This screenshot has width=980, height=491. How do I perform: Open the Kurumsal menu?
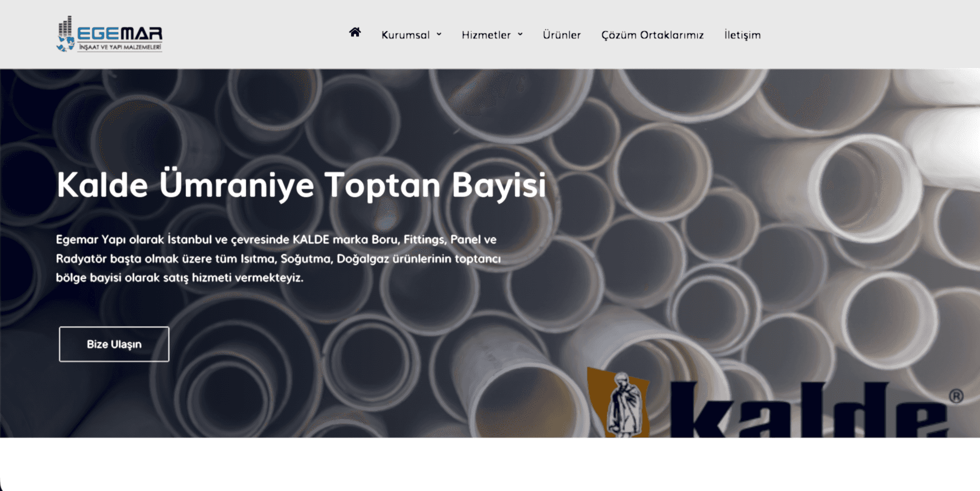[x=405, y=35]
